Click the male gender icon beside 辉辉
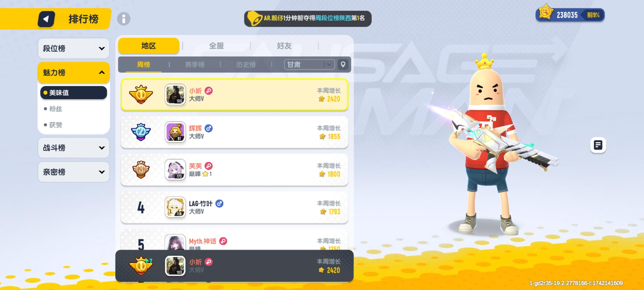The height and width of the screenshot is (290, 644). point(209,128)
